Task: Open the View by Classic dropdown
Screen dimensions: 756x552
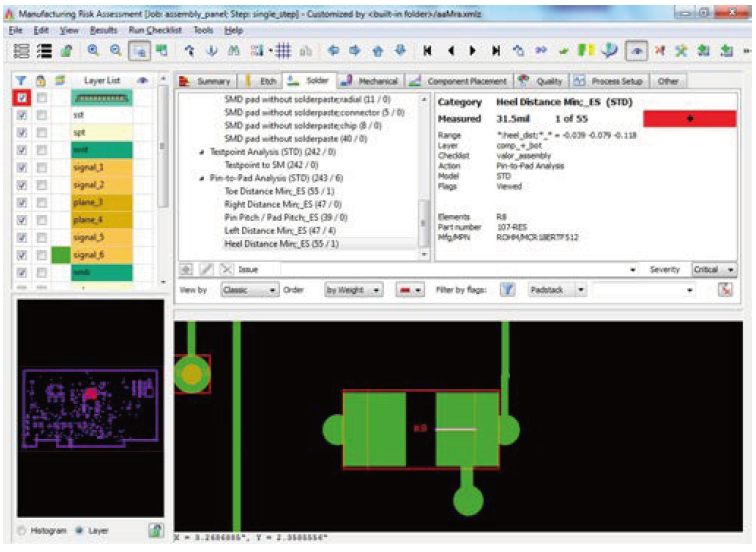Action: (x=250, y=289)
